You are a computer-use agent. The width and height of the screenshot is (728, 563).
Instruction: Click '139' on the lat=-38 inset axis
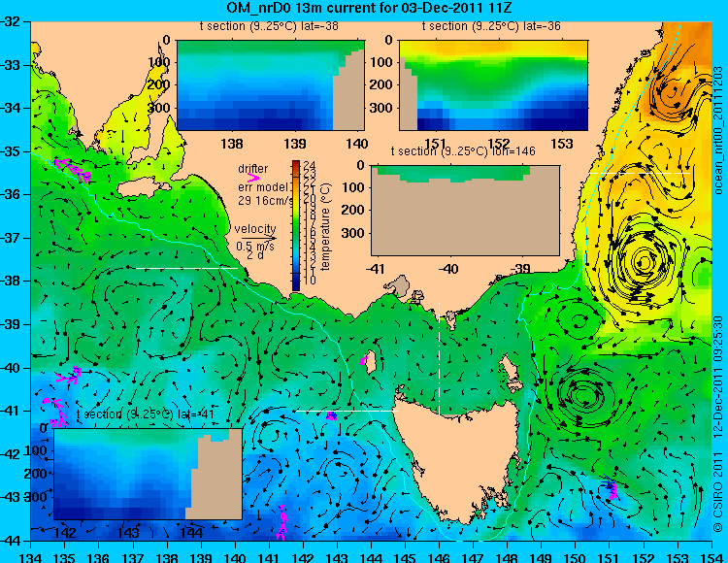[295, 144]
